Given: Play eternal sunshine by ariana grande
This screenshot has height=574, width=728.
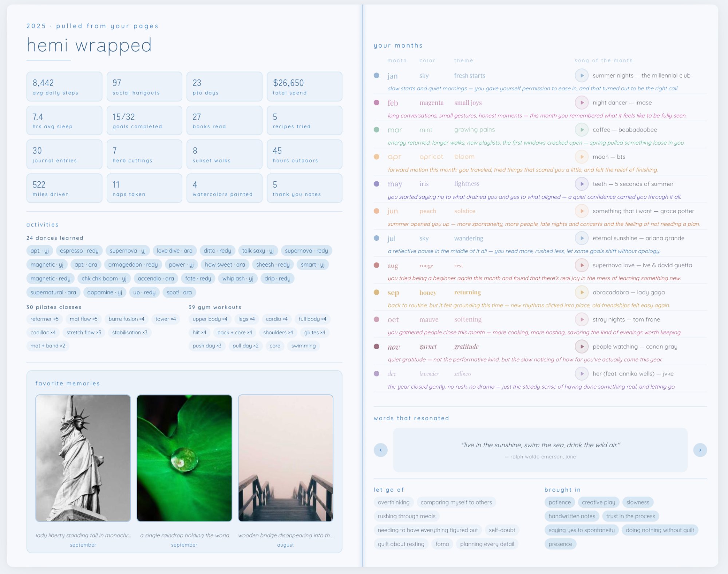Looking at the screenshot, I should pos(582,238).
